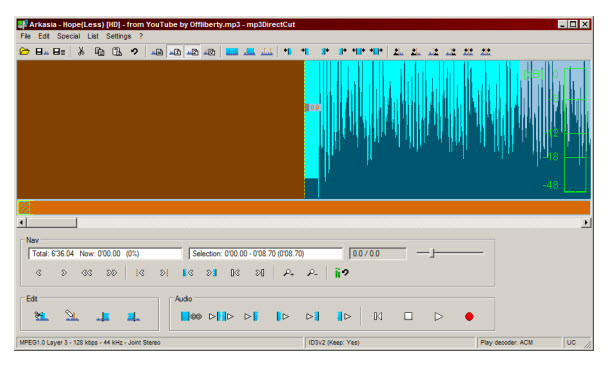Viewport: 608px width, 368px height.
Task: Click the Edit panel cut-selection icon
Action: tap(41, 316)
